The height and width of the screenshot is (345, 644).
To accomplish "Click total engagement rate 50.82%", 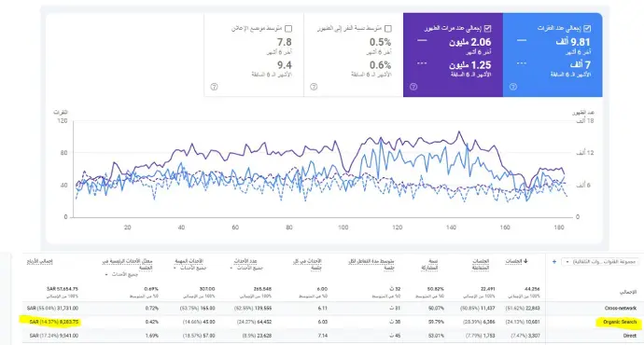I will [x=436, y=289].
